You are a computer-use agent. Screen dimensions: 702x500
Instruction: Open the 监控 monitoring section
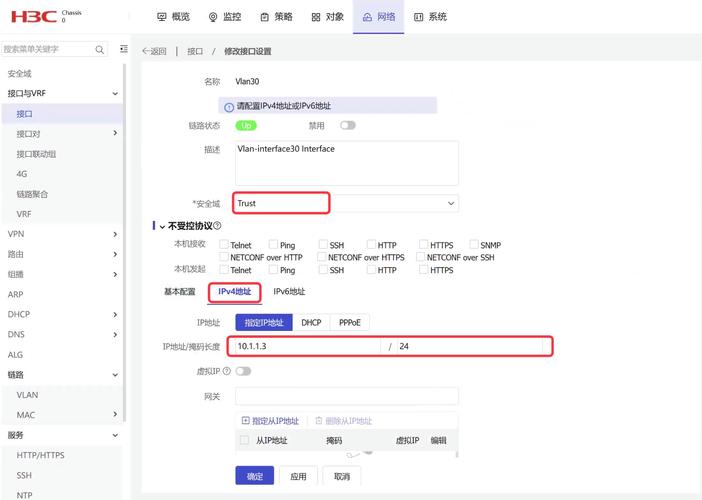pyautogui.click(x=225, y=17)
